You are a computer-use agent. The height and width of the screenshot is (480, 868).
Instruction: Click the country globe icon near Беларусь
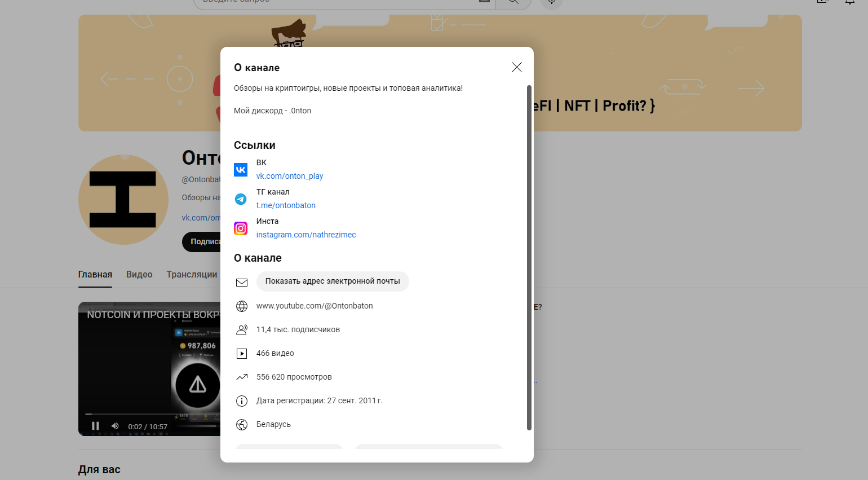(242, 424)
